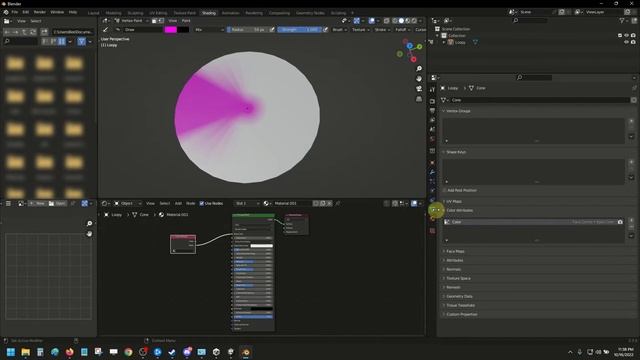Hide the Collection in viewport eye icon
The image size is (640, 360).
(627, 36)
